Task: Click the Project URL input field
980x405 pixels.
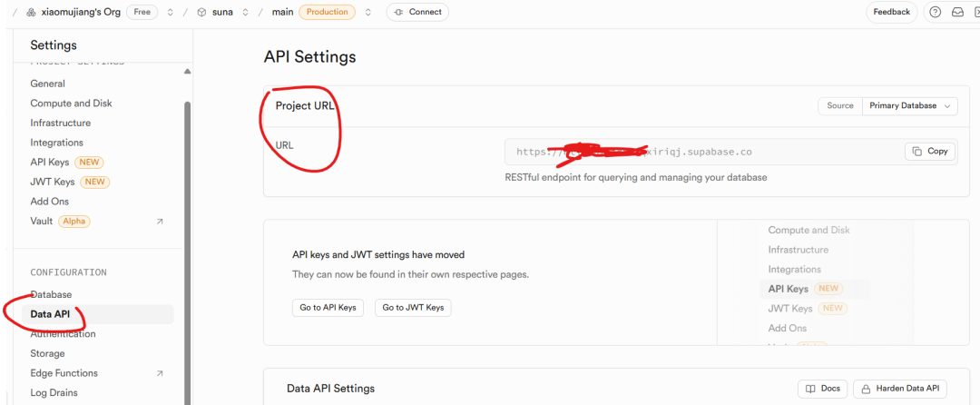Action: (730, 152)
